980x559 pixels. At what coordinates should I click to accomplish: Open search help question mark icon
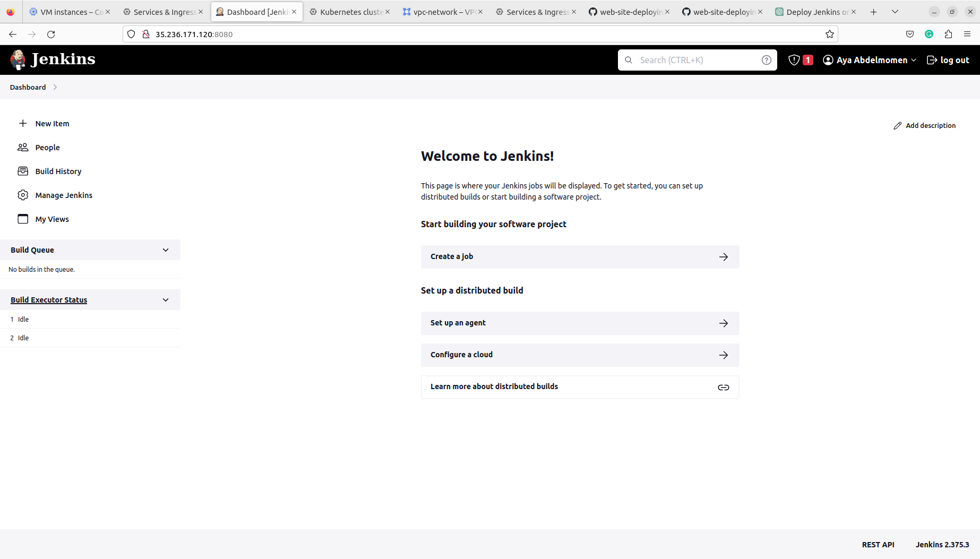766,60
